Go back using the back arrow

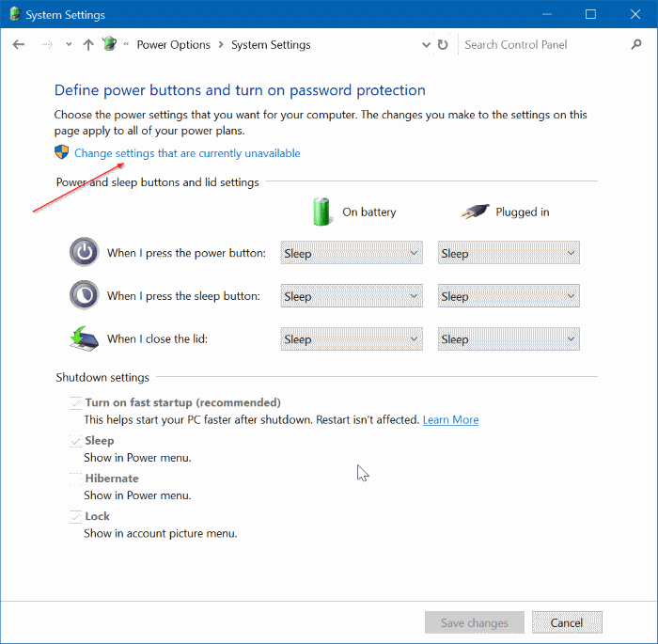coord(19,44)
